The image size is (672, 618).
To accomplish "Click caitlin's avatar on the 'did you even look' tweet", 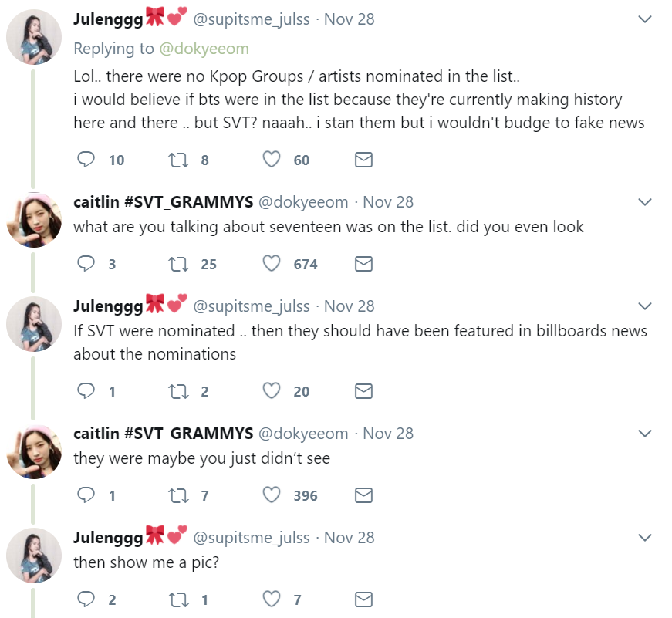I will point(34,219).
